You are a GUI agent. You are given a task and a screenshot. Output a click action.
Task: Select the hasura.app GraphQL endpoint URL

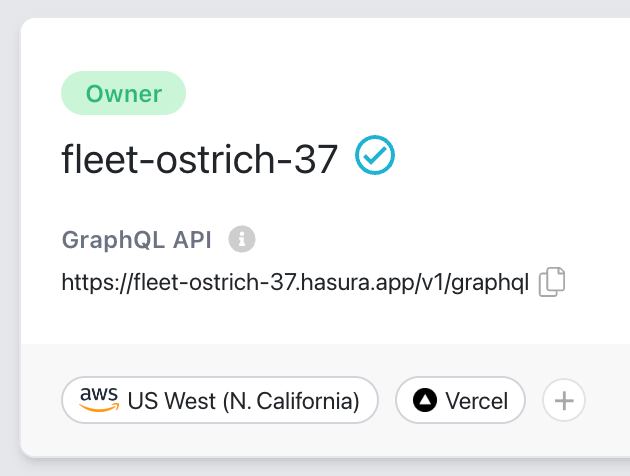tap(295, 282)
